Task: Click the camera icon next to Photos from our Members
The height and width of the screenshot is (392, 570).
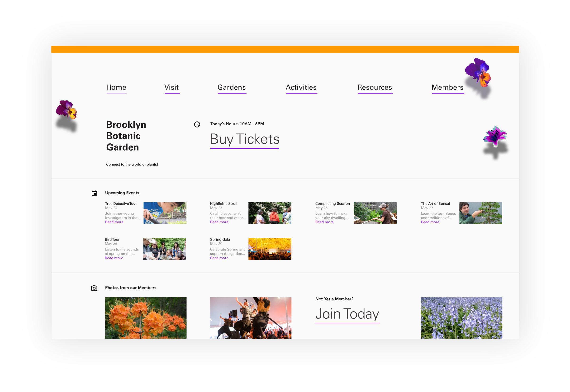Action: [94, 288]
